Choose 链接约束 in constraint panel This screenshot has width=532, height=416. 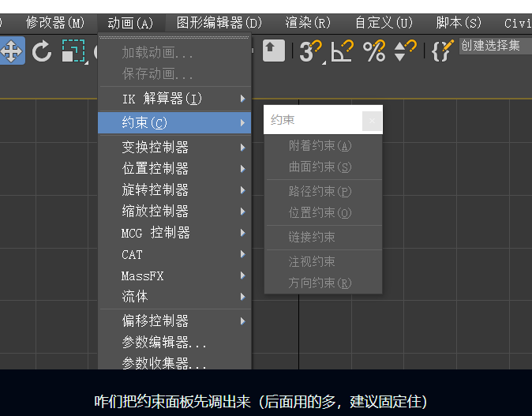click(323, 237)
